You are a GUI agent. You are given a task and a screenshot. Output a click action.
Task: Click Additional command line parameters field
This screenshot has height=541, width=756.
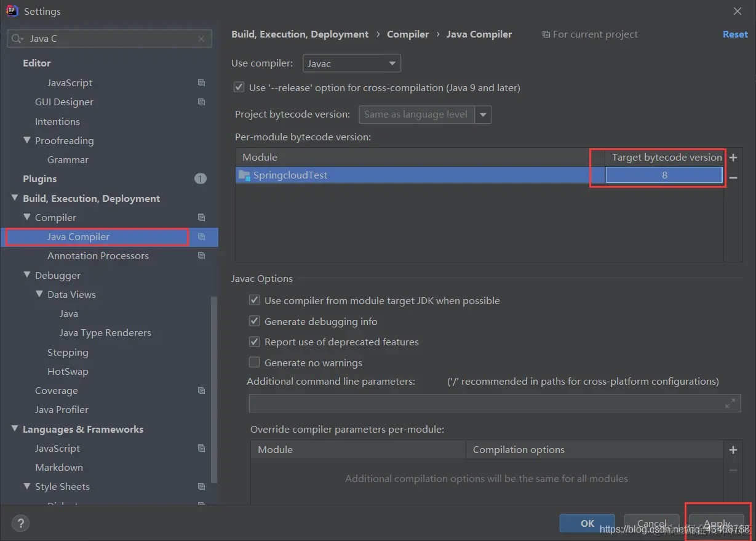point(495,404)
